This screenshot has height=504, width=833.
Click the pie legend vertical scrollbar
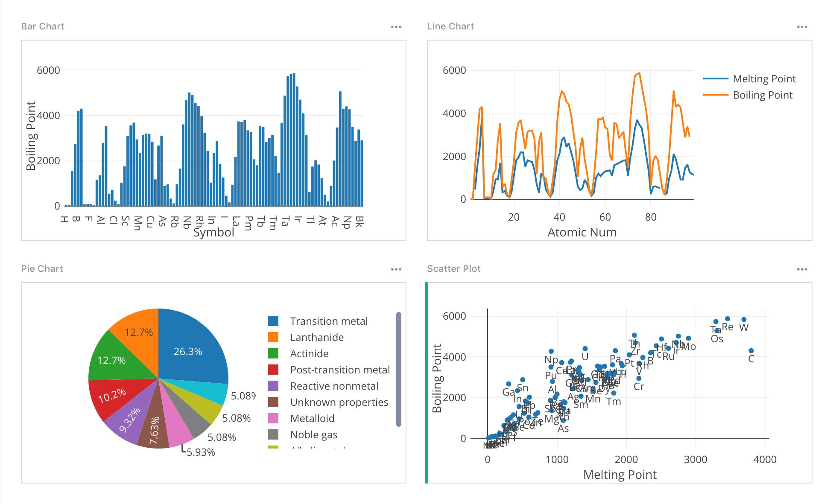[x=399, y=369]
